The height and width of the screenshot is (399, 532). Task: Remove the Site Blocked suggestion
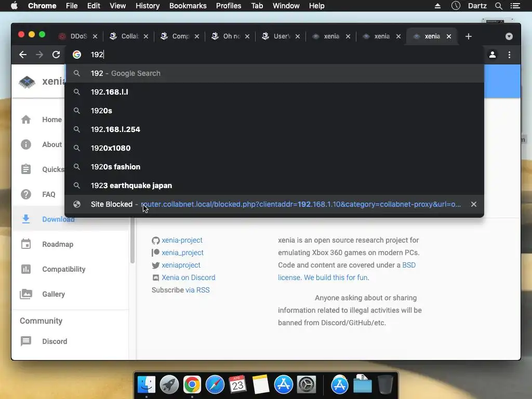point(474,204)
